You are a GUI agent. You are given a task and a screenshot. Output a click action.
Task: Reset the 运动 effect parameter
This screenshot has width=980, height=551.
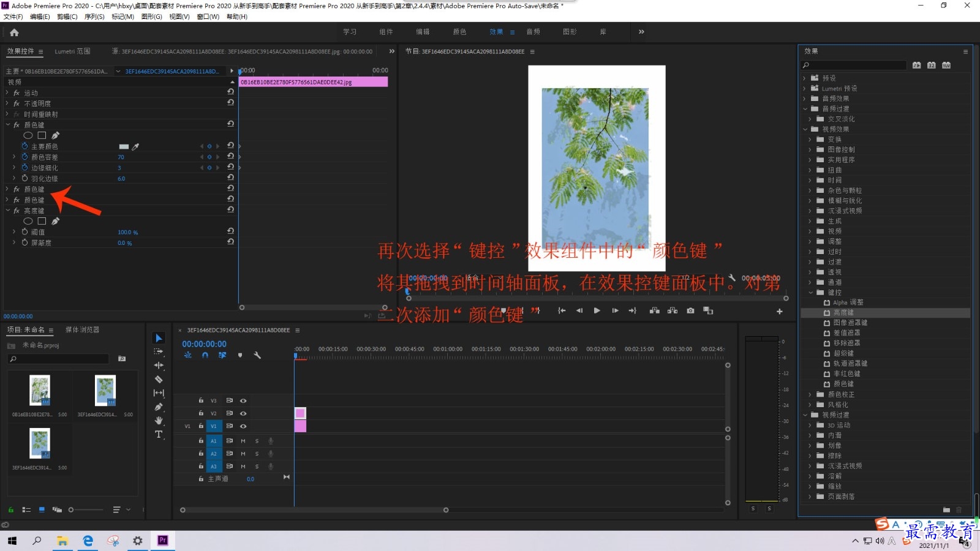230,92
